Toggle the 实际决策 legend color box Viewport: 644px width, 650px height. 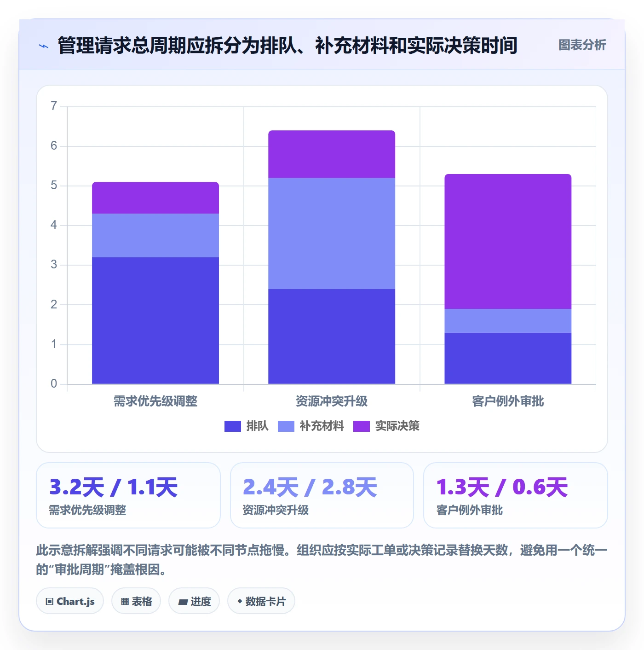[362, 426]
